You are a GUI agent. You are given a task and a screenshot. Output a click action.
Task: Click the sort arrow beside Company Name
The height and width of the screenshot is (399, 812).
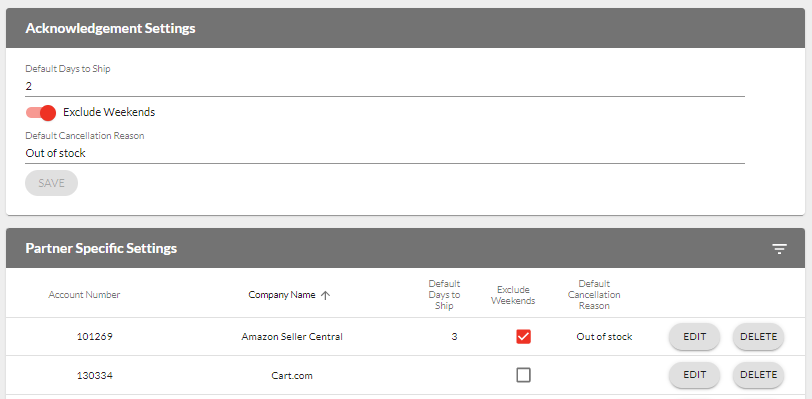point(325,295)
